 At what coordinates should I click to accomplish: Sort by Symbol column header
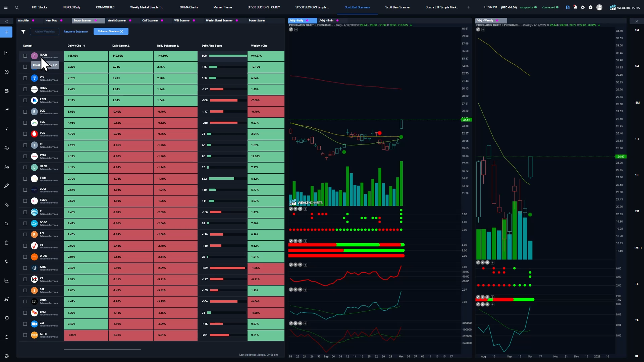pyautogui.click(x=28, y=46)
